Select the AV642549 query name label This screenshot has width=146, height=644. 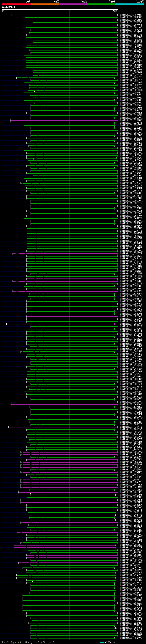(x=8, y=7)
